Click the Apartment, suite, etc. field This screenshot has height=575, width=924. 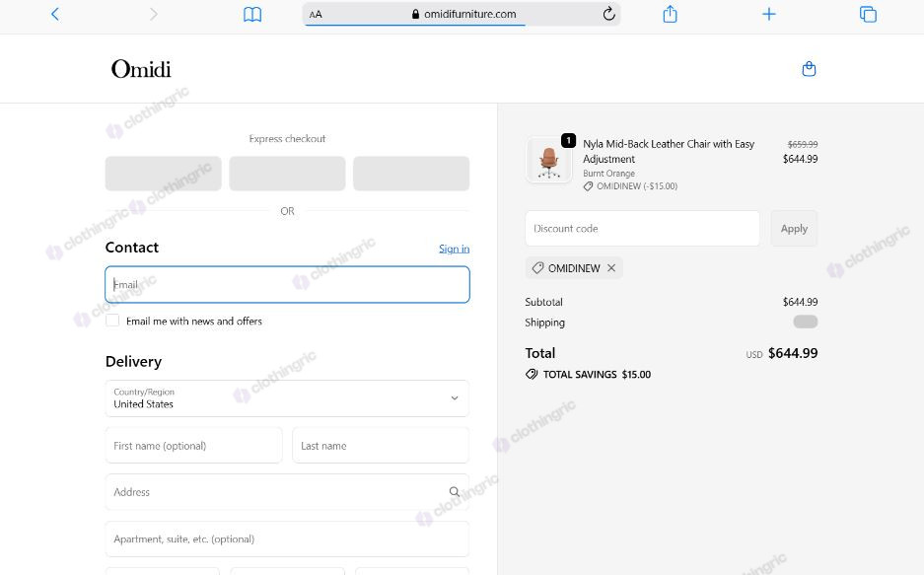[x=287, y=539]
